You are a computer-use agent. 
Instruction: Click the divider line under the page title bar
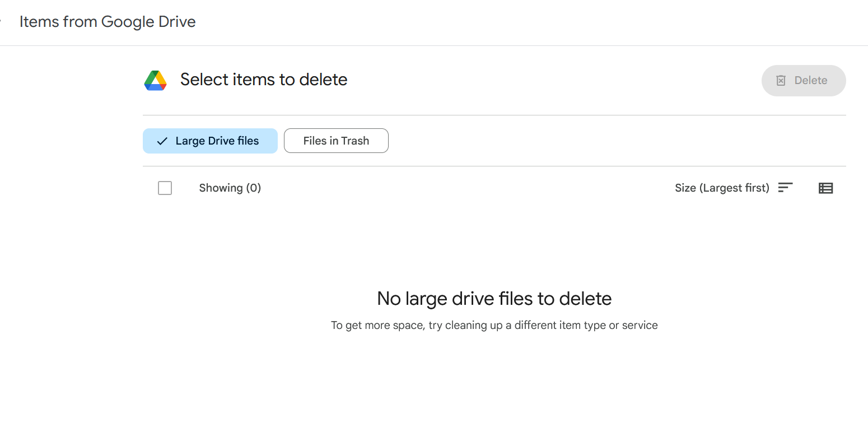click(434, 45)
